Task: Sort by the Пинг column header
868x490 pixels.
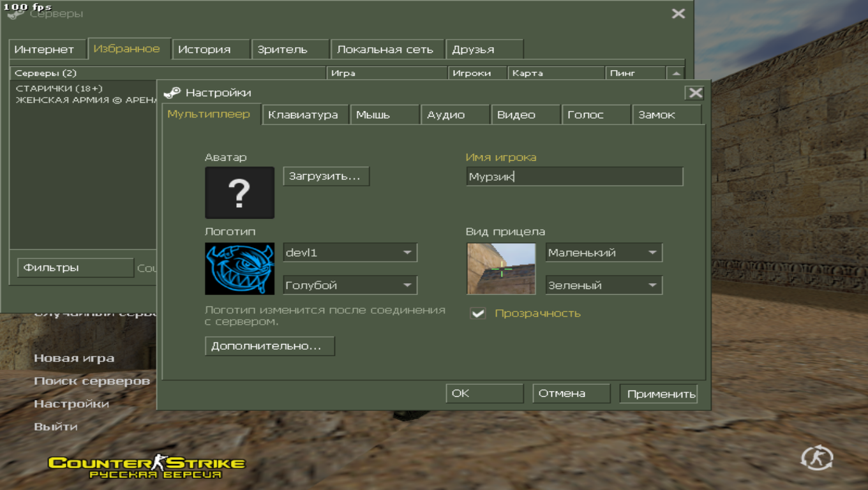Action: click(634, 73)
